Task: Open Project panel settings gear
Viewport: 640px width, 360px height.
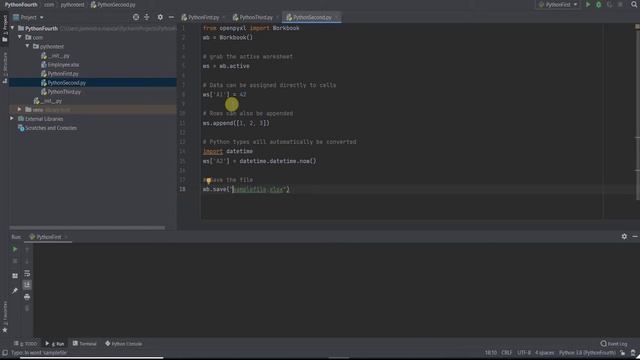Action: [x=160, y=17]
